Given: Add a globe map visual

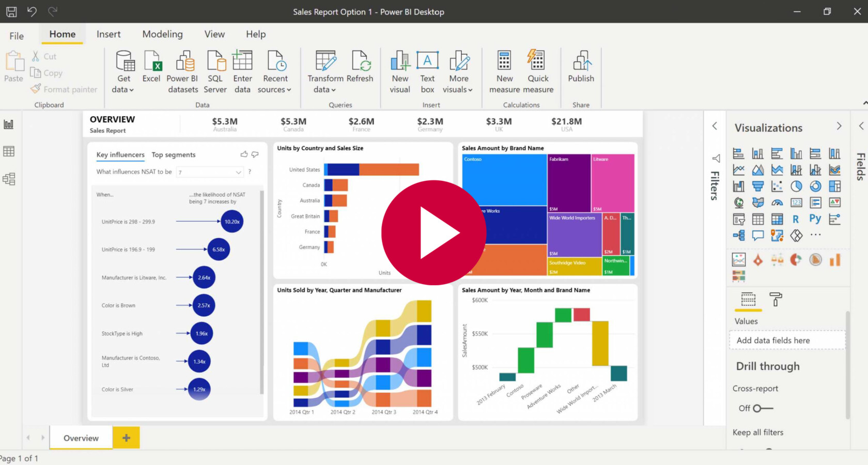Looking at the screenshot, I should [x=738, y=203].
